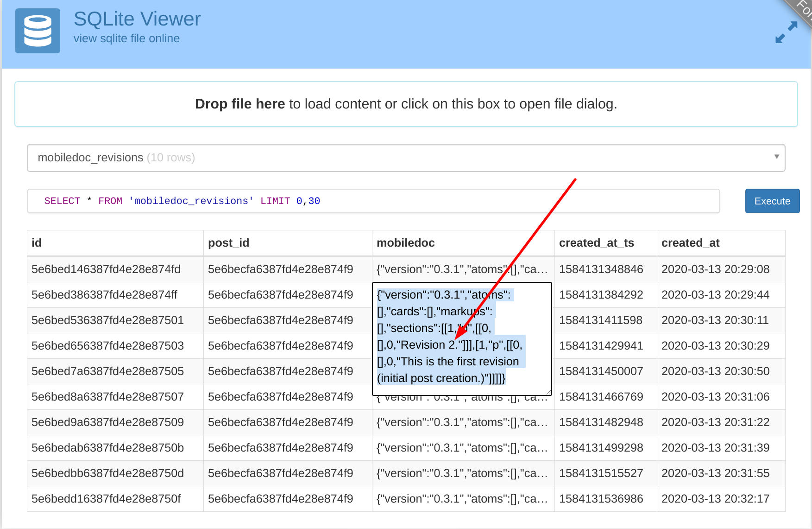Open the SQLite Viewer title link

(x=137, y=19)
